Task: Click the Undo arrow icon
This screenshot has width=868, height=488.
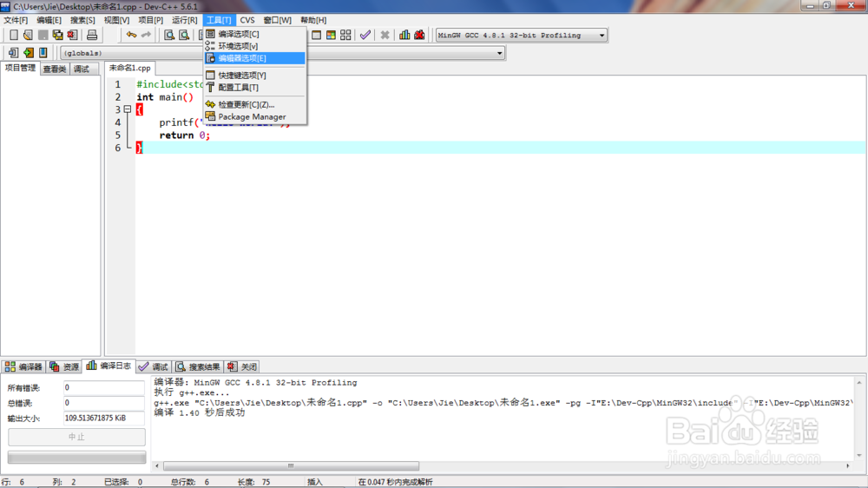Action: [131, 35]
